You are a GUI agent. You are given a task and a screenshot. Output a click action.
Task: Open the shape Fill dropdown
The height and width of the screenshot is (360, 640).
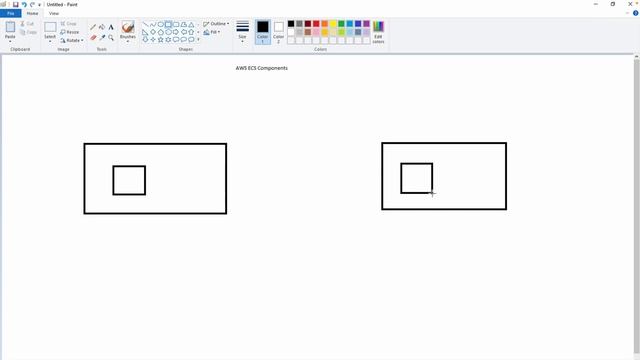click(212, 32)
